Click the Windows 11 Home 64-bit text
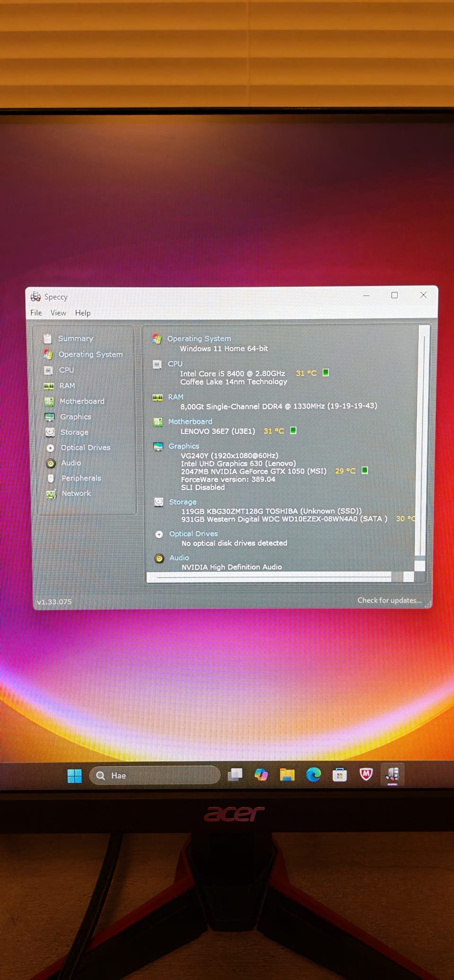Screen dimensions: 454x980 click(x=224, y=349)
